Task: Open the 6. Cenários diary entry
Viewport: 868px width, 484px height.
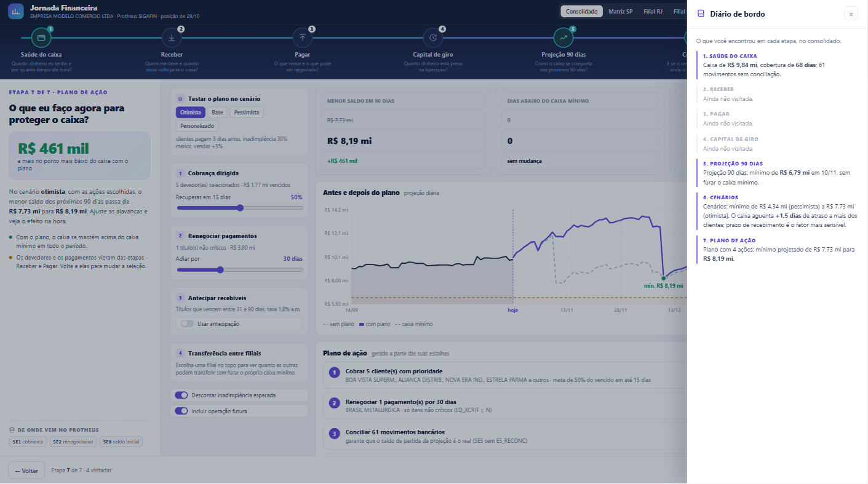Action: pyautogui.click(x=777, y=211)
